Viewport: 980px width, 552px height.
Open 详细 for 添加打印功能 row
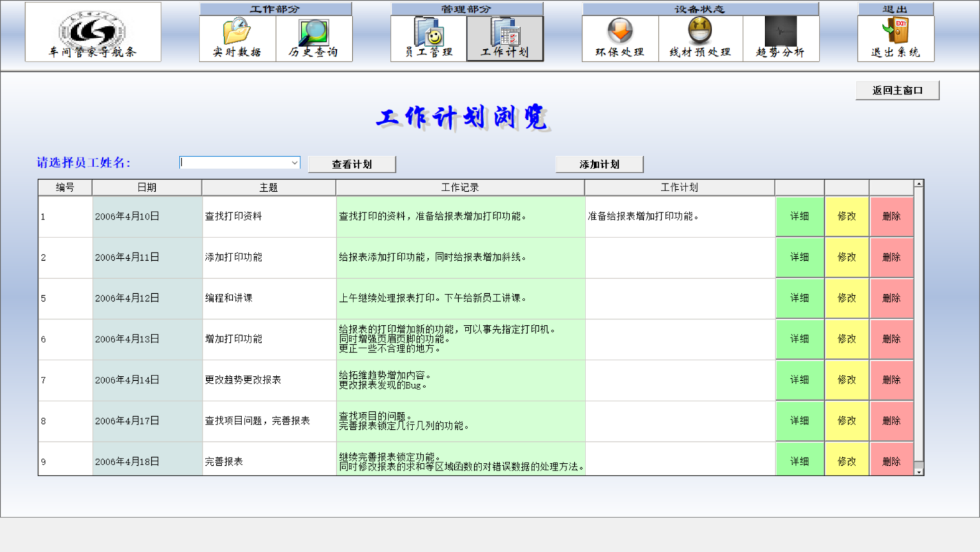pos(800,257)
